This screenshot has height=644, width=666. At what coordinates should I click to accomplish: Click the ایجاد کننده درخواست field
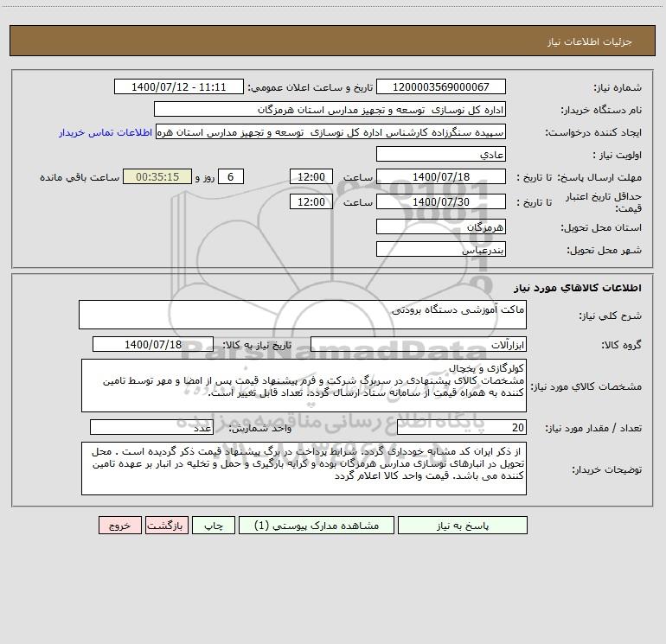pos(331,131)
